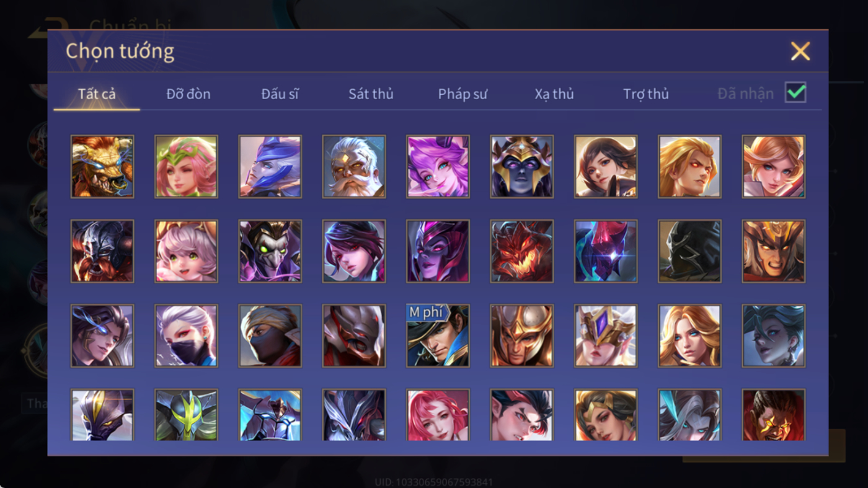Close the "Chọn tướng" dialog

pos(800,51)
